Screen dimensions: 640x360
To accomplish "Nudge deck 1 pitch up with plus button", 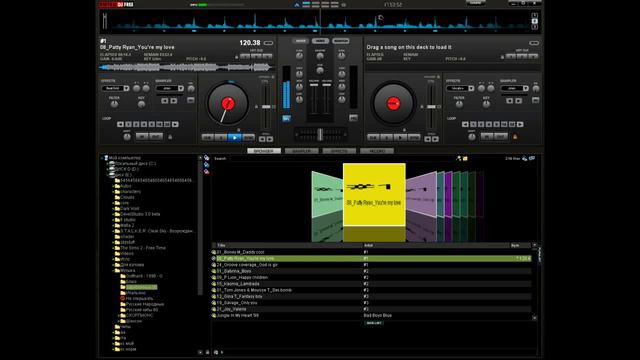I will click(x=270, y=139).
